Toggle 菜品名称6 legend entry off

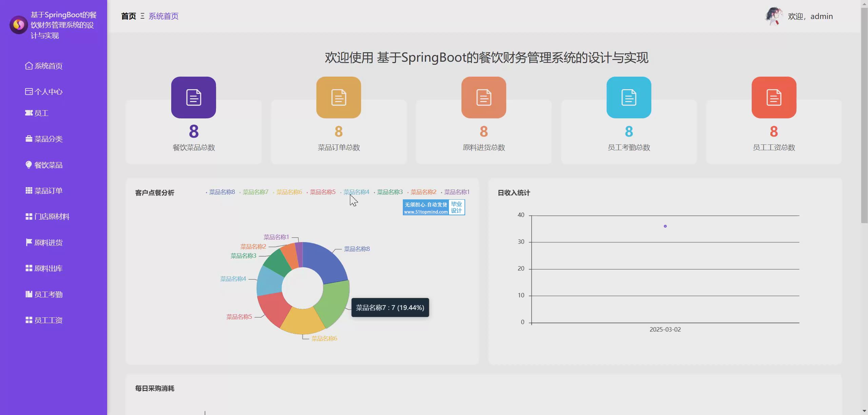click(x=289, y=192)
